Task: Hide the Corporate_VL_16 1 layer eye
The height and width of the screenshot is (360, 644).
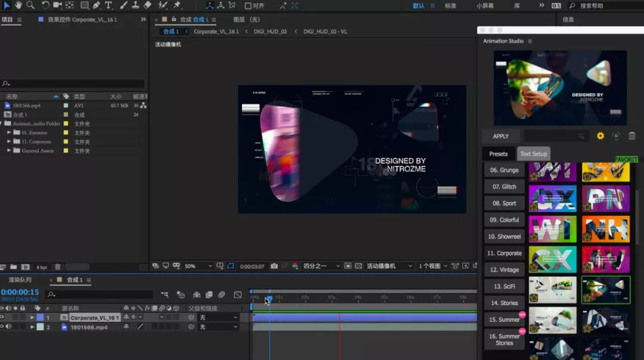Action: (2, 317)
